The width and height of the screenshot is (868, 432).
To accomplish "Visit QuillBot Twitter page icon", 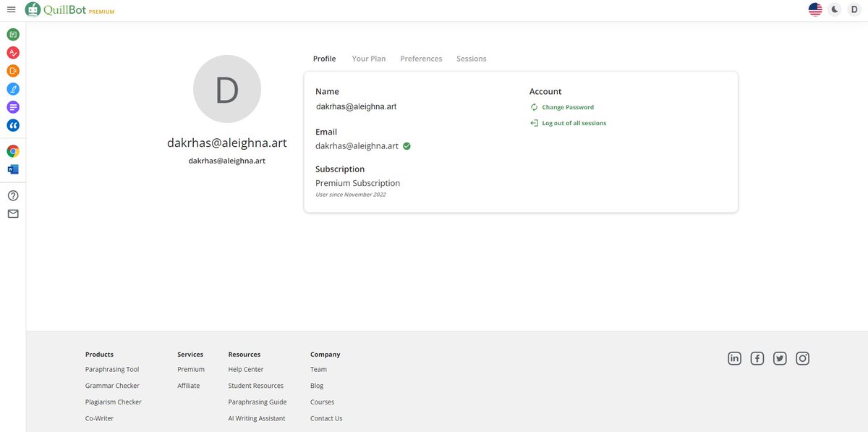I will (780, 358).
